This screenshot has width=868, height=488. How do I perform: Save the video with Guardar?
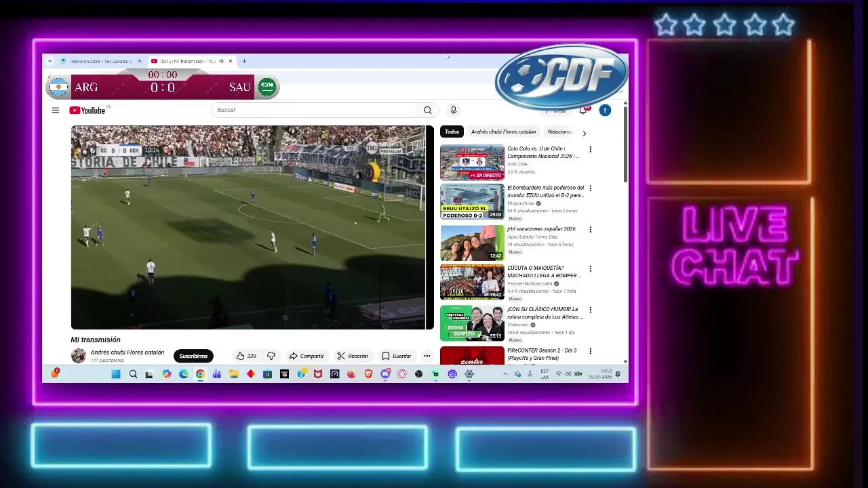pos(397,356)
